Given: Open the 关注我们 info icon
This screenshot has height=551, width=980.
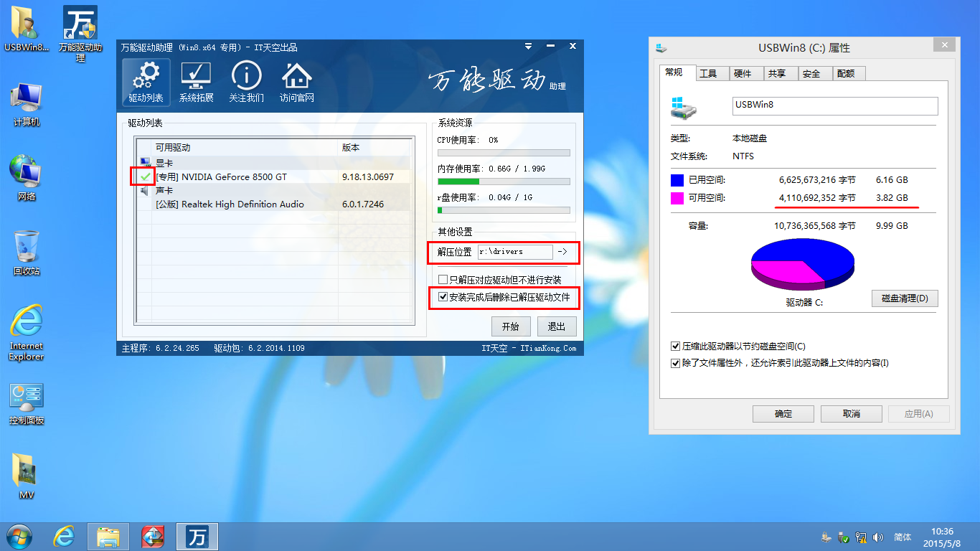Looking at the screenshot, I should click(x=246, y=83).
